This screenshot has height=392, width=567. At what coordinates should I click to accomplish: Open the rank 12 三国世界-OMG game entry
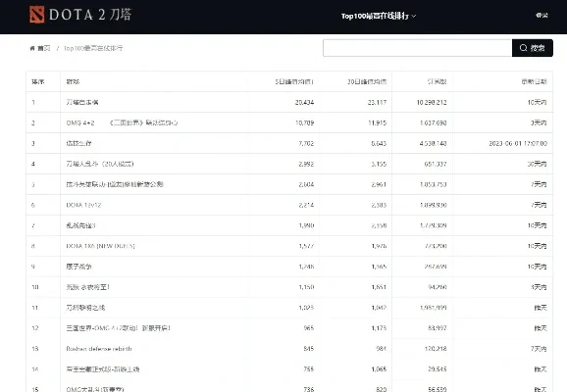pyautogui.click(x=119, y=328)
